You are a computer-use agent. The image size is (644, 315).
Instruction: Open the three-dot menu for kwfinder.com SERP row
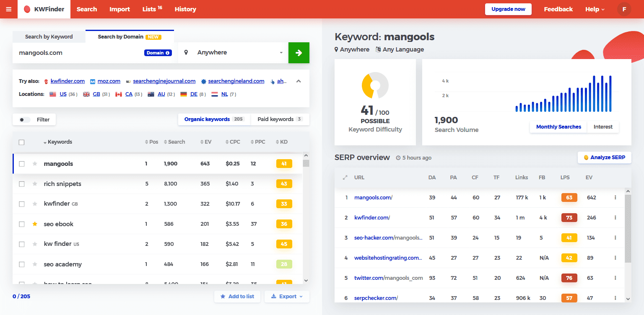(615, 217)
